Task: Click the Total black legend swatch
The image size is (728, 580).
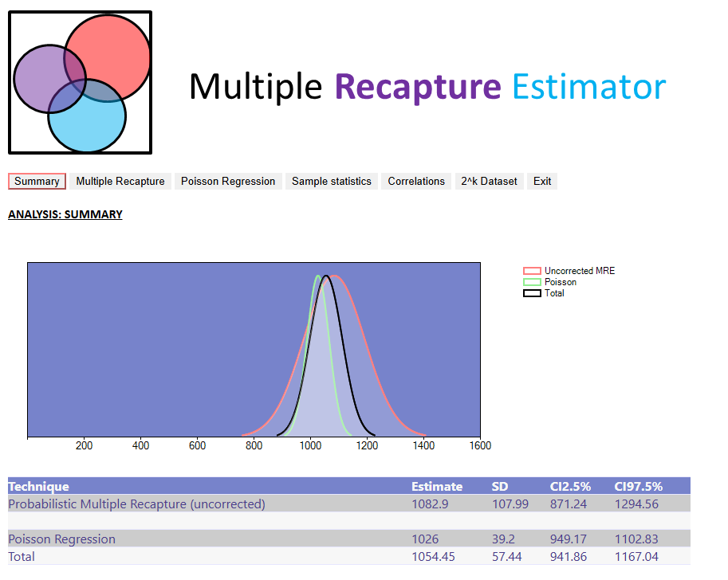Action: click(532, 293)
